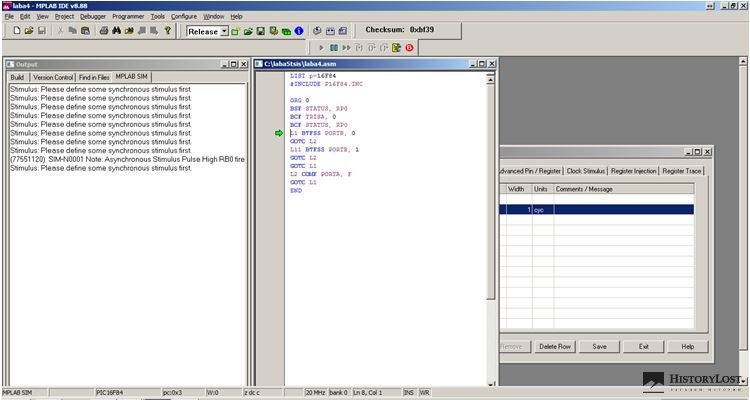Click the Build Options icon
750x400 pixels.
point(274,32)
